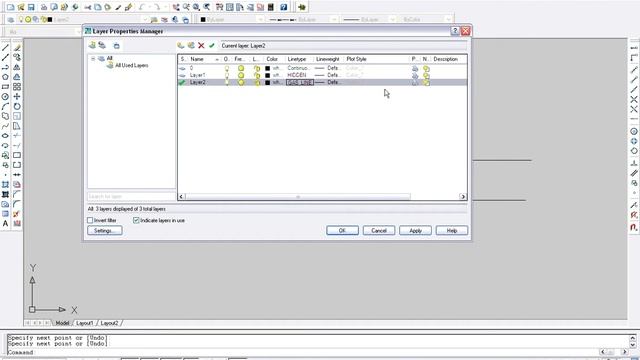640x360 pixels.
Task: Select the Circle draw tool
Action: 5,97
